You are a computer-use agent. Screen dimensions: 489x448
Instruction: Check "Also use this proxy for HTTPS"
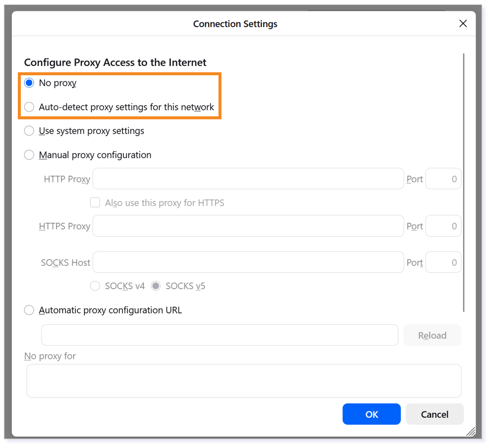pyautogui.click(x=95, y=202)
